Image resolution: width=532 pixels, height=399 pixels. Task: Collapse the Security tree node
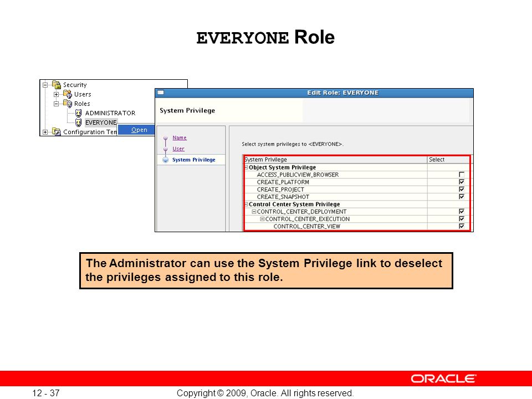tap(45, 85)
